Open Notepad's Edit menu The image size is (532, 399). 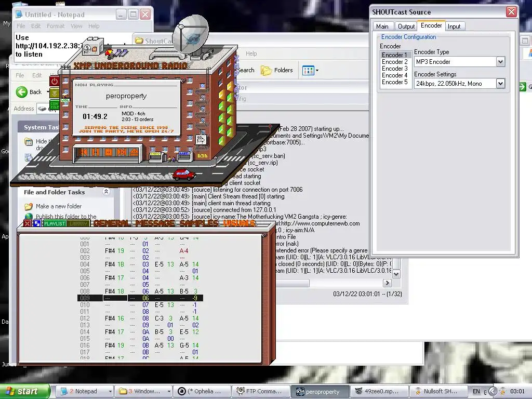(36, 26)
